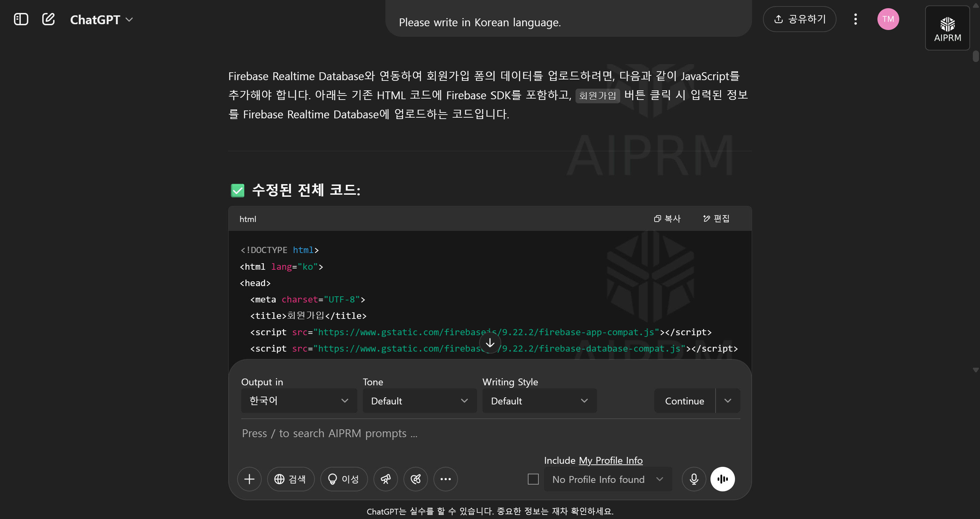This screenshot has height=519, width=980.
Task: Expand the Tone Default dropdown
Action: pos(419,401)
